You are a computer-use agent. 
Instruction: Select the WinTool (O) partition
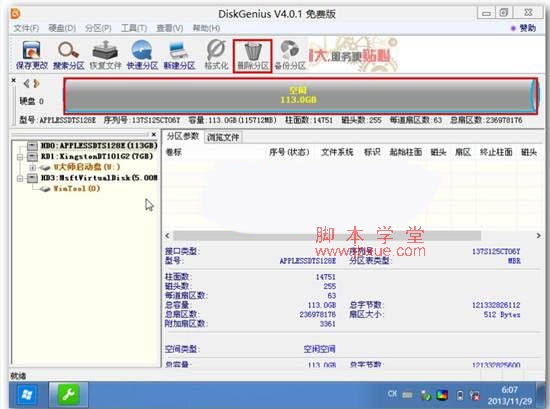coord(76,189)
